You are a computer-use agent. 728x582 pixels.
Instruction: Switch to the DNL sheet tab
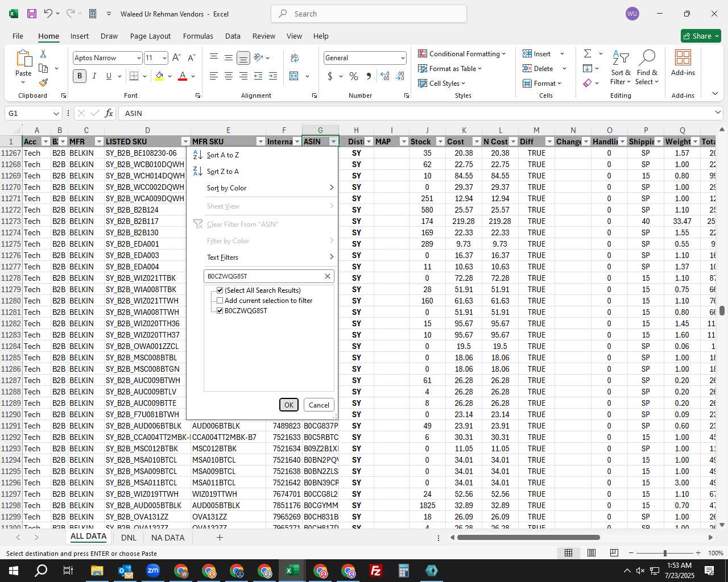pyautogui.click(x=129, y=537)
